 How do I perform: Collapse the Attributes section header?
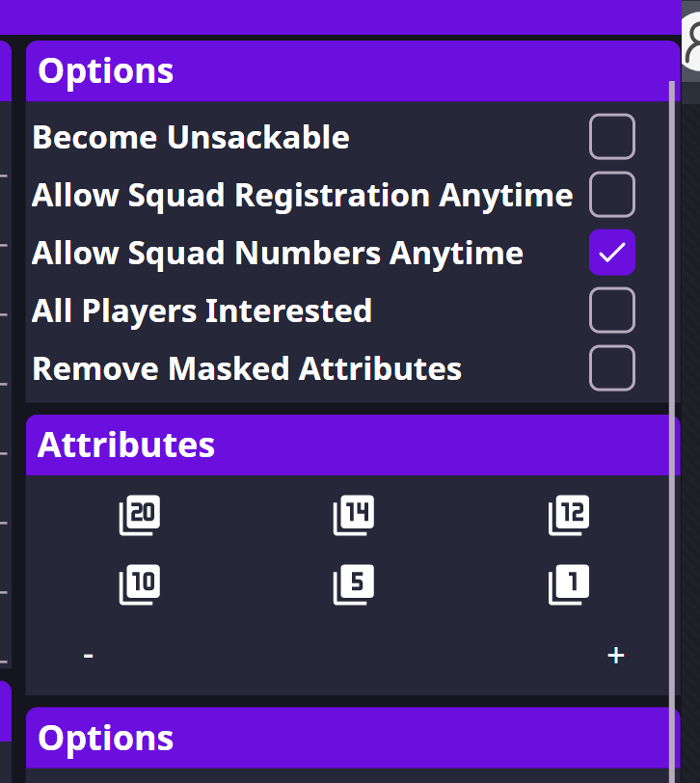[x=352, y=445]
